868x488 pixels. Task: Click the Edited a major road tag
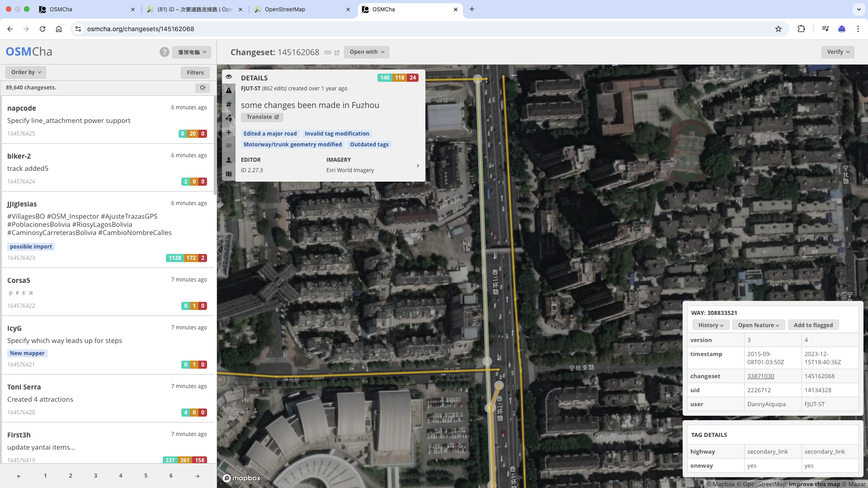[270, 134]
